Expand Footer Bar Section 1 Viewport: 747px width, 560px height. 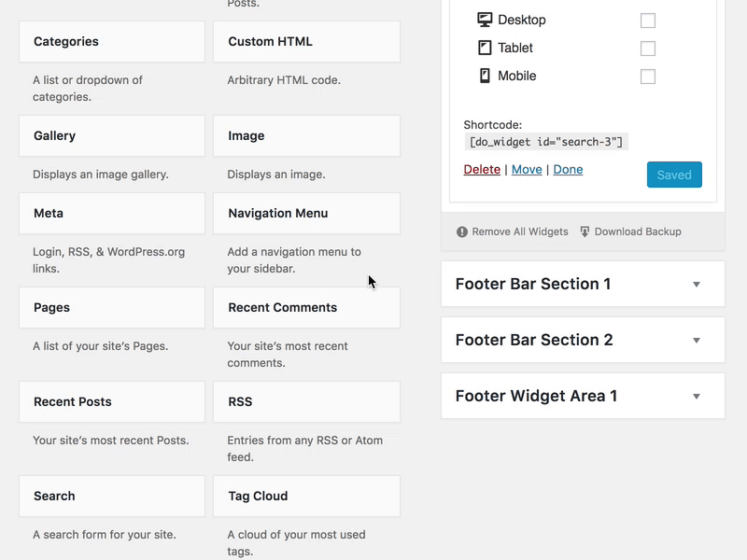(x=583, y=284)
